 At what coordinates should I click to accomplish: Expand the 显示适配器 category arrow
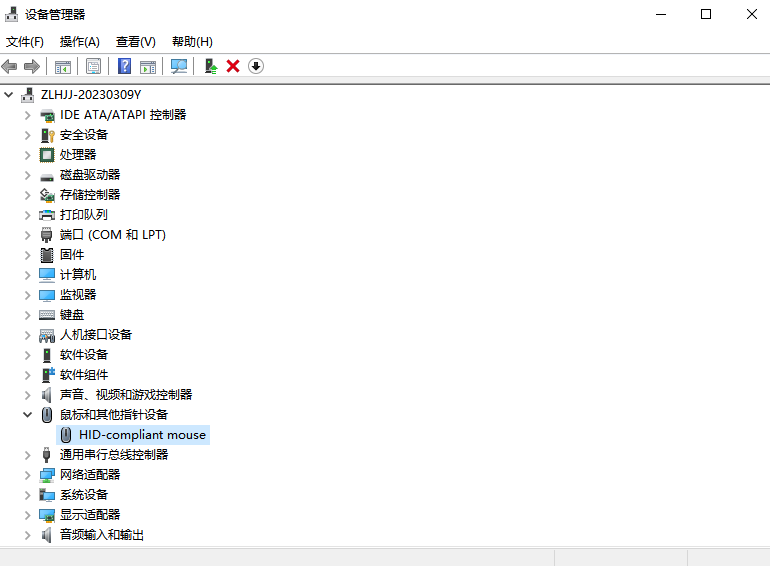(x=28, y=515)
